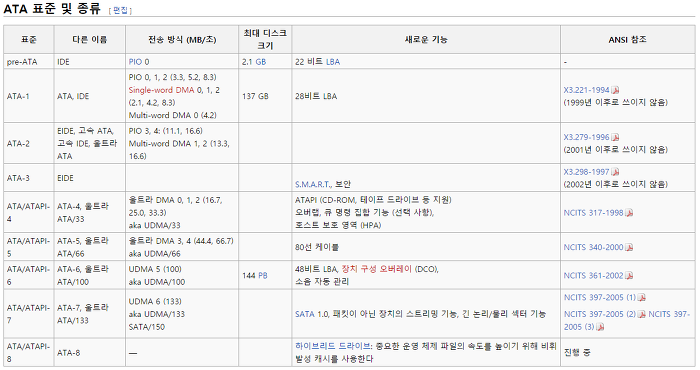This screenshot has height=370, width=700.
Task: Select the ATA/ATAPI-4 cell
Action: point(29,212)
